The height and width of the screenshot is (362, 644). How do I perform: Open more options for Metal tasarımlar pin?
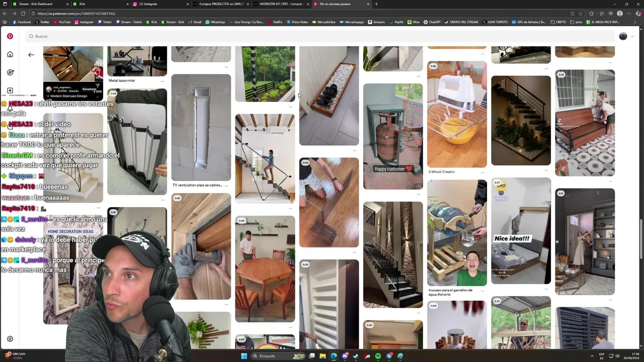(163, 81)
